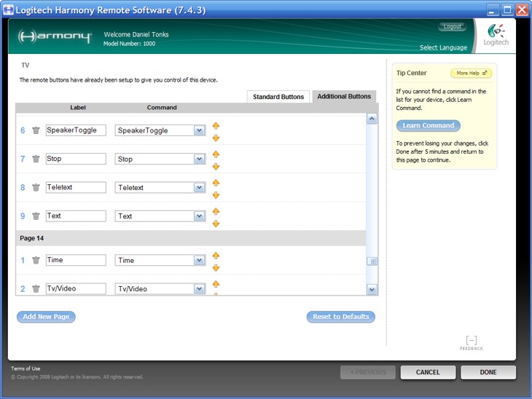The height and width of the screenshot is (399, 532).
Task: Delete the Text row with trash icon
Action: pos(36,216)
